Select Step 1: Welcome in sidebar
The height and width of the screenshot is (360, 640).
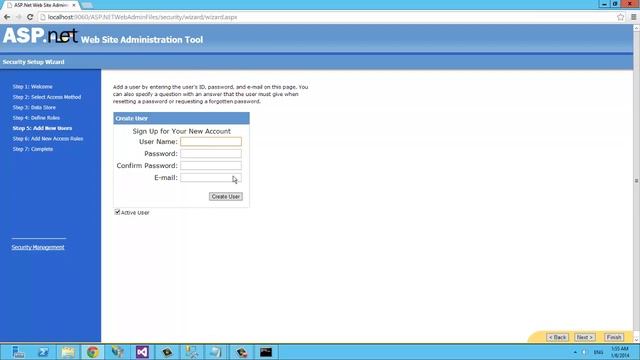point(32,87)
